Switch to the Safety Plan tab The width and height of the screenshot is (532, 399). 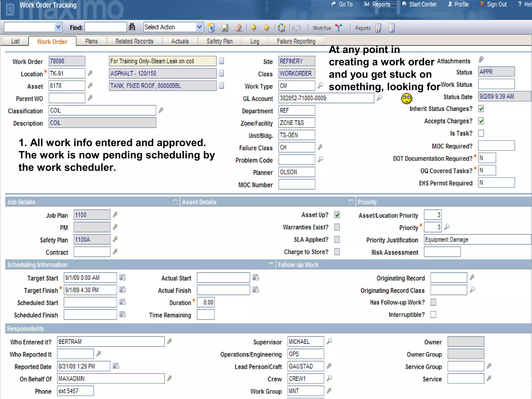(x=220, y=41)
